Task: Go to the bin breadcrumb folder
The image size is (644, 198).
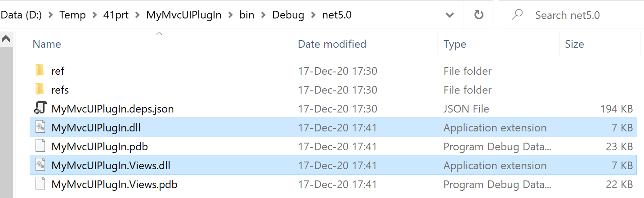Action: click(x=246, y=15)
